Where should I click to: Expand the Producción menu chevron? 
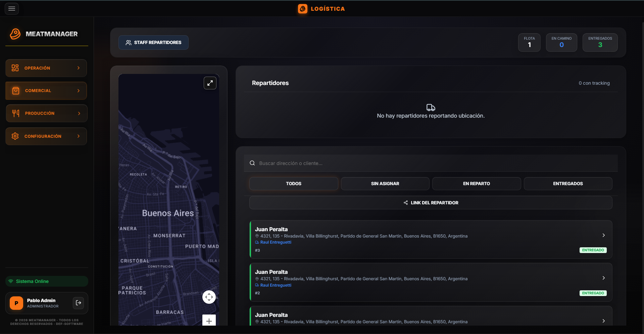pyautogui.click(x=79, y=113)
